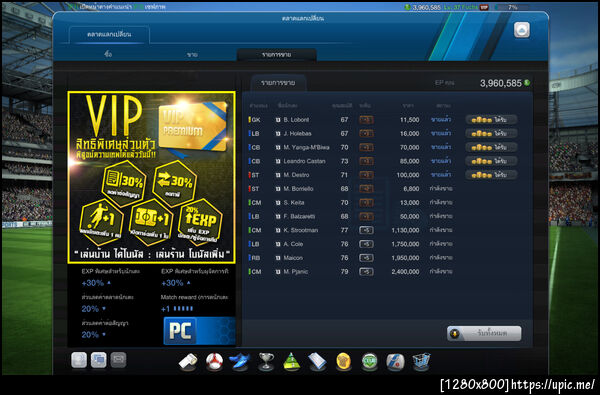Click the +30% player EXP bonus value
The image size is (600, 395).
93,283
